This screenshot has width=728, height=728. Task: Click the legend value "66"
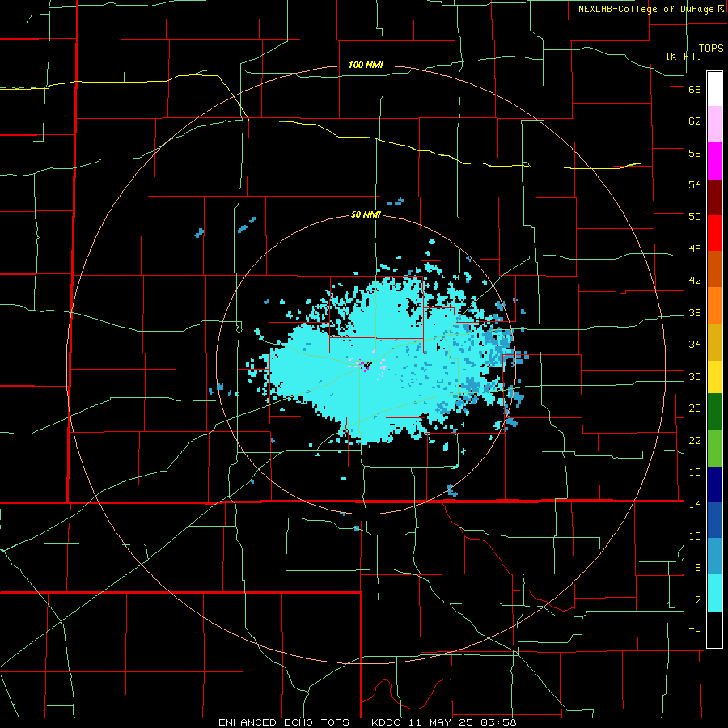tap(695, 90)
